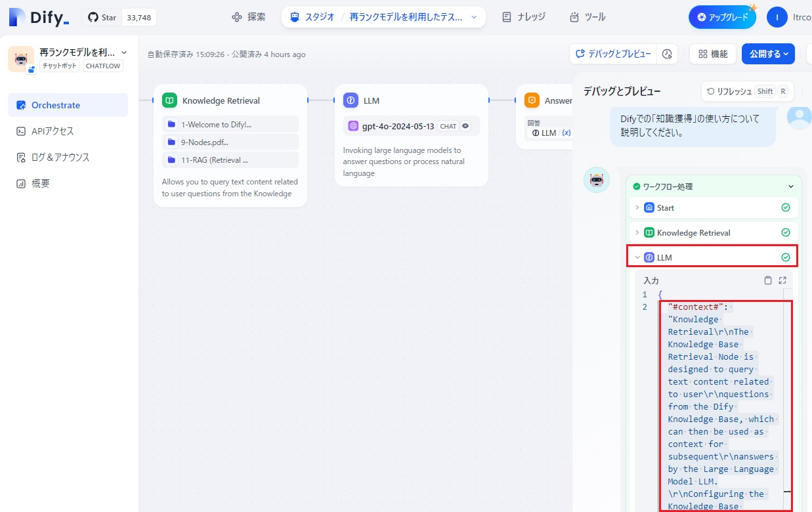This screenshot has height=512, width=812.
Task: Click the auto-save status text 自動保存済み
Action: tap(186, 54)
